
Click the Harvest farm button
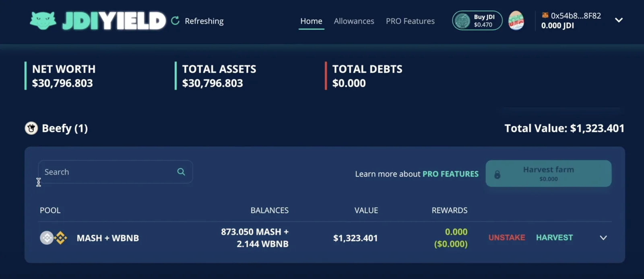coord(549,173)
